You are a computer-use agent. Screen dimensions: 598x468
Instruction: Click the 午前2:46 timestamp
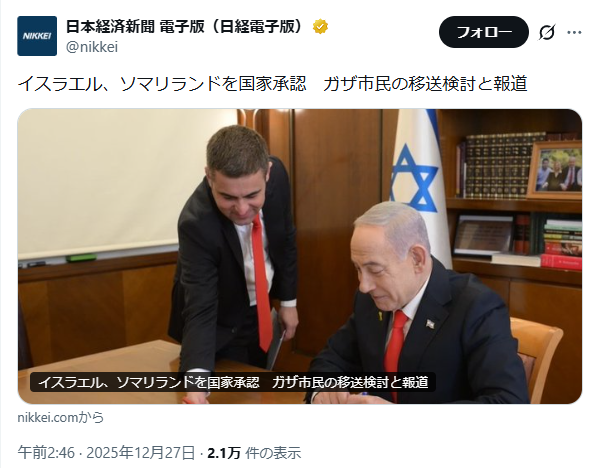click(46, 453)
